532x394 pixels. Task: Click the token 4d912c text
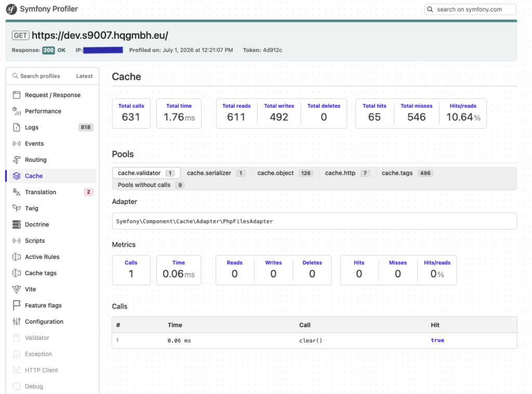point(272,50)
